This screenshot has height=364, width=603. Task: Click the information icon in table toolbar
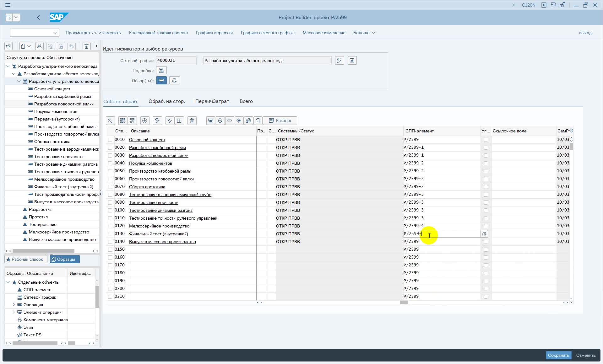pos(179,121)
